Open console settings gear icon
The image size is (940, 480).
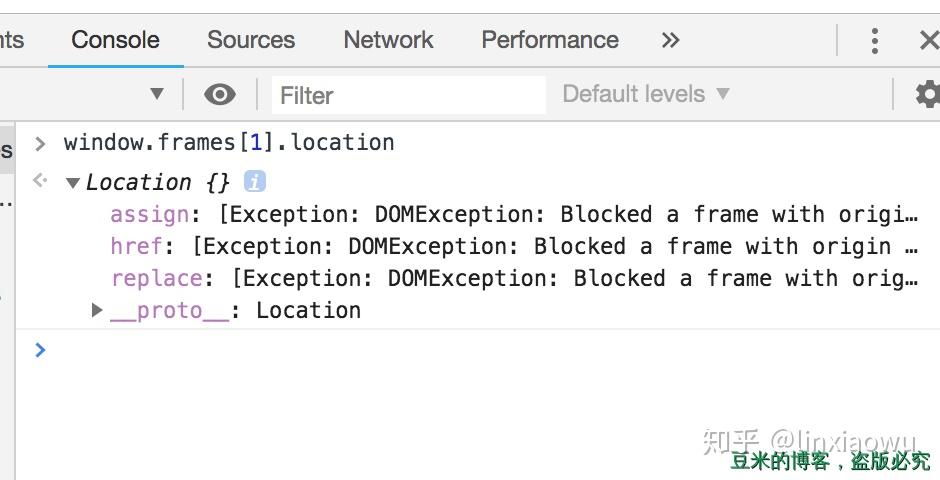pos(928,95)
